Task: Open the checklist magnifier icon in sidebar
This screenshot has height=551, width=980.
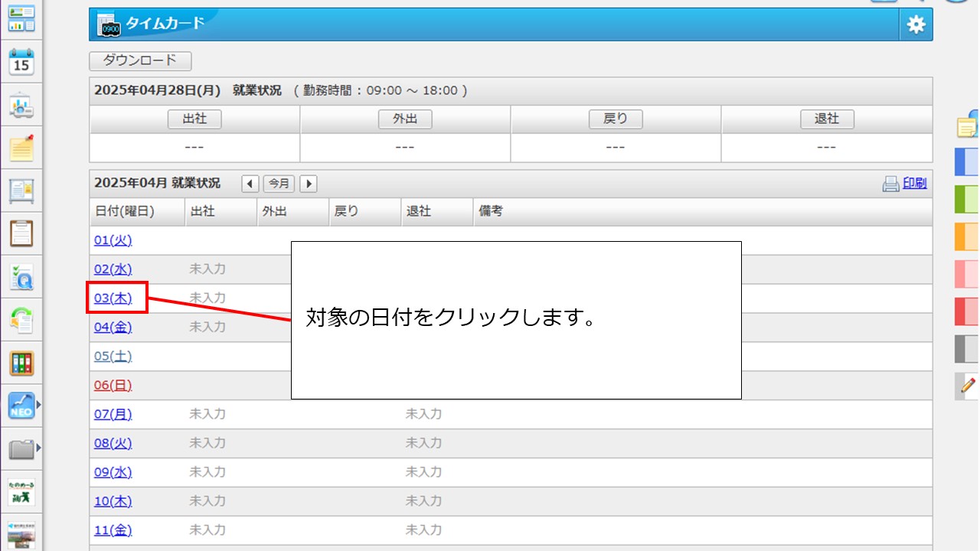Action: point(21,277)
